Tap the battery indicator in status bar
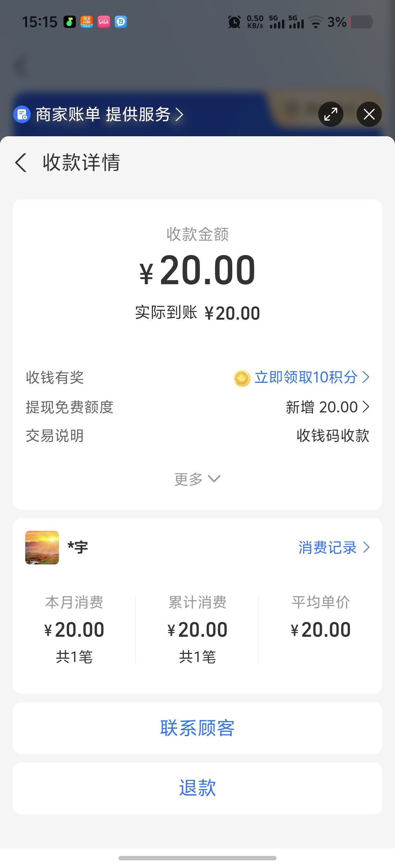The height and width of the screenshot is (868, 395). 361,22
